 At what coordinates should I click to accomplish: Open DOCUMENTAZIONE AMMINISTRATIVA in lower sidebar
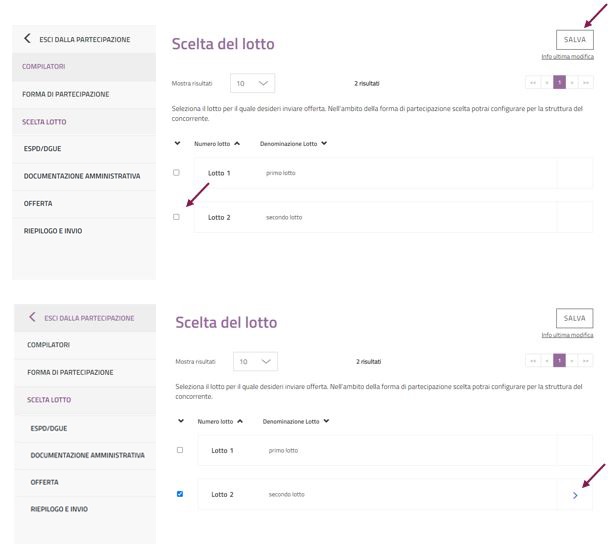click(88, 455)
